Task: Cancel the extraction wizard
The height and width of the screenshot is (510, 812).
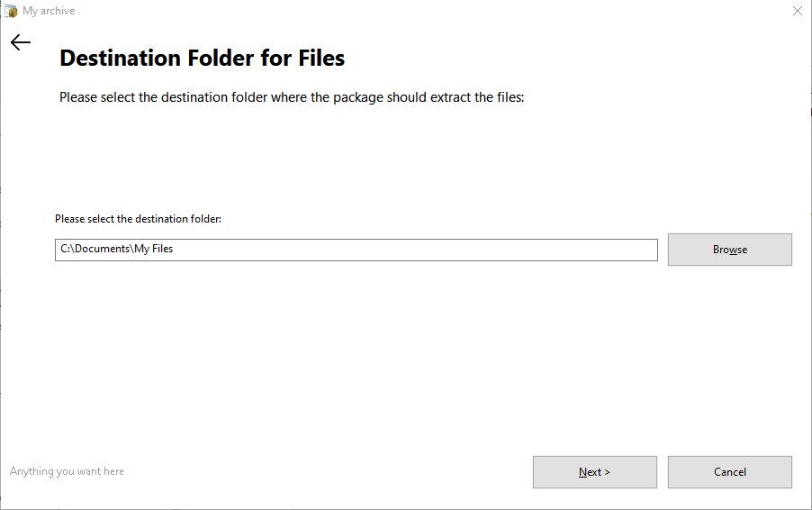Action: (729, 472)
